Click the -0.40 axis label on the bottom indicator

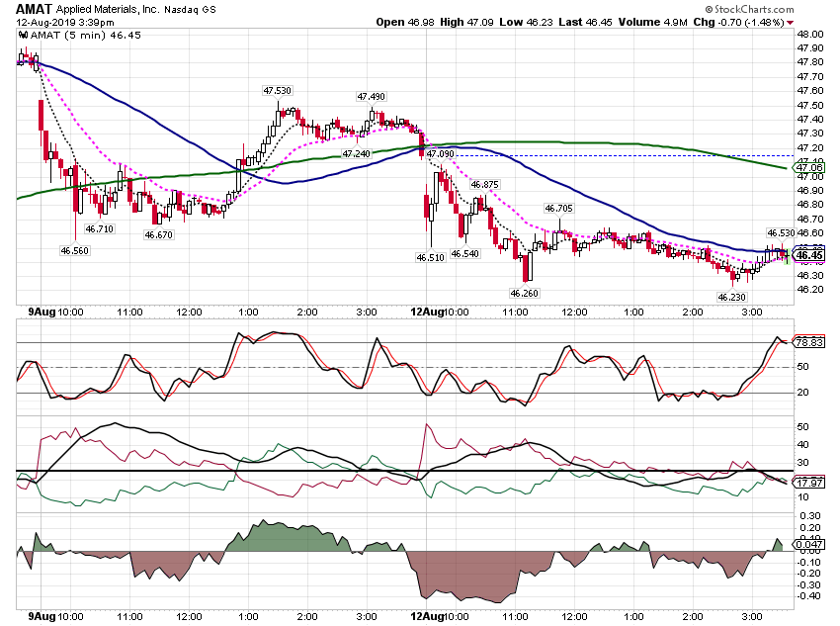pos(808,595)
